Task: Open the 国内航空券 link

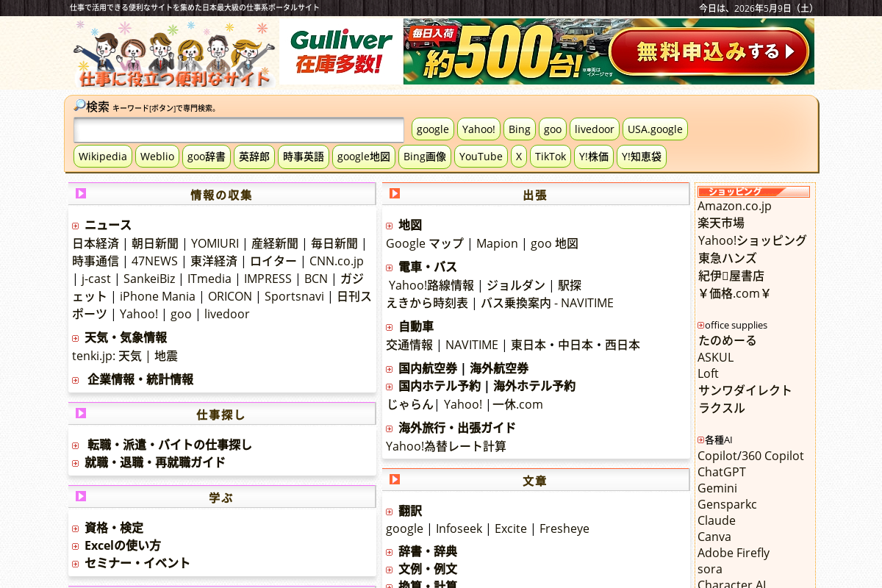Action: (428, 368)
